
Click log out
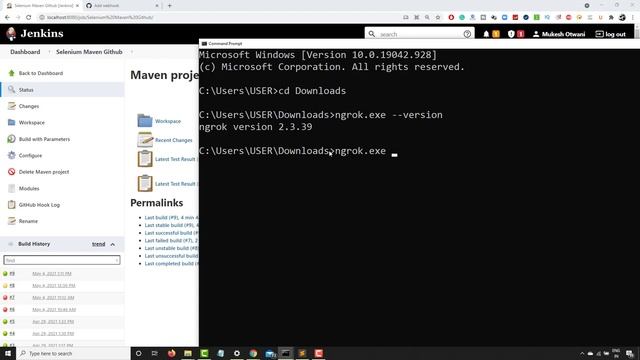[611, 34]
